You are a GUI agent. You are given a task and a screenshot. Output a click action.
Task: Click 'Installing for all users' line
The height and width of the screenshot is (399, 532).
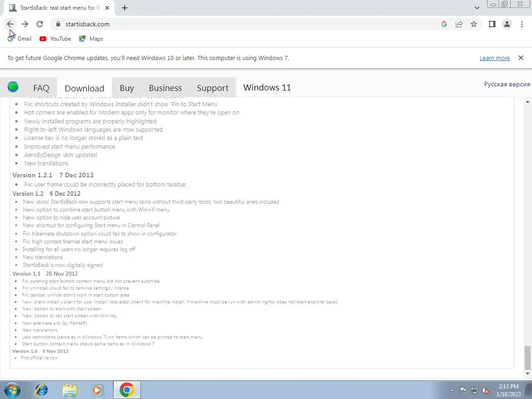79,249
